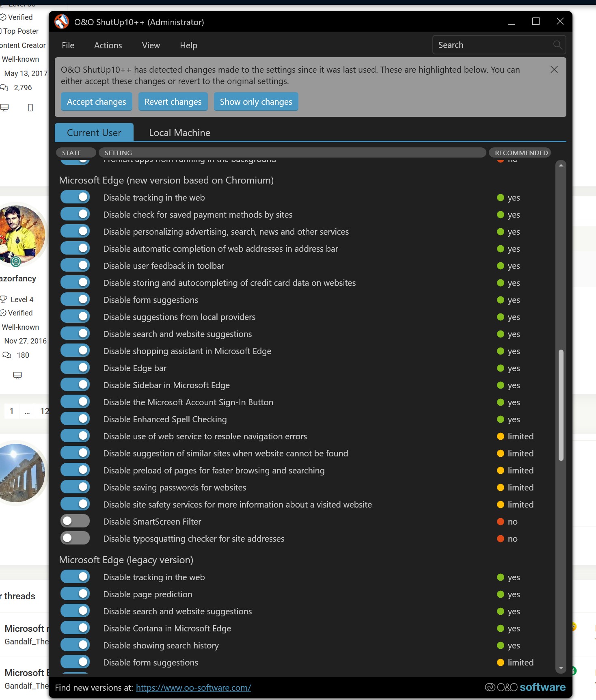
Task: Click the 'no' recommendation for SmartScreen Filter
Action: pos(507,522)
